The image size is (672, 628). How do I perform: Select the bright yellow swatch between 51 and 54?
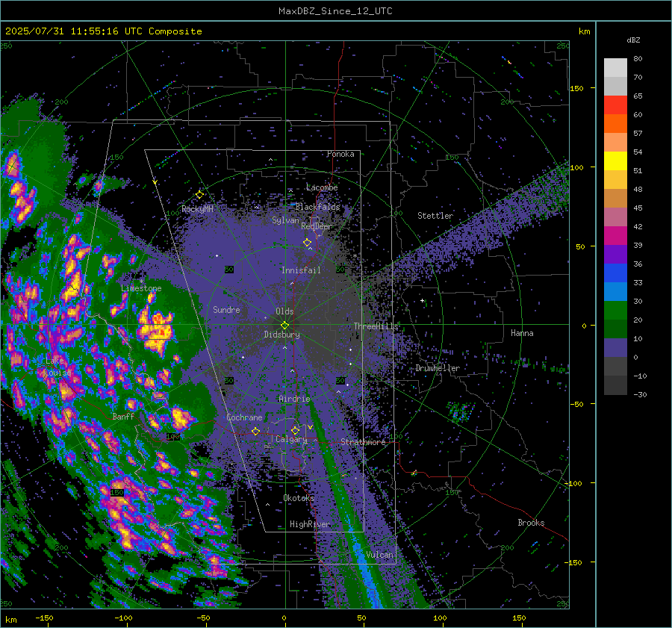click(615, 161)
